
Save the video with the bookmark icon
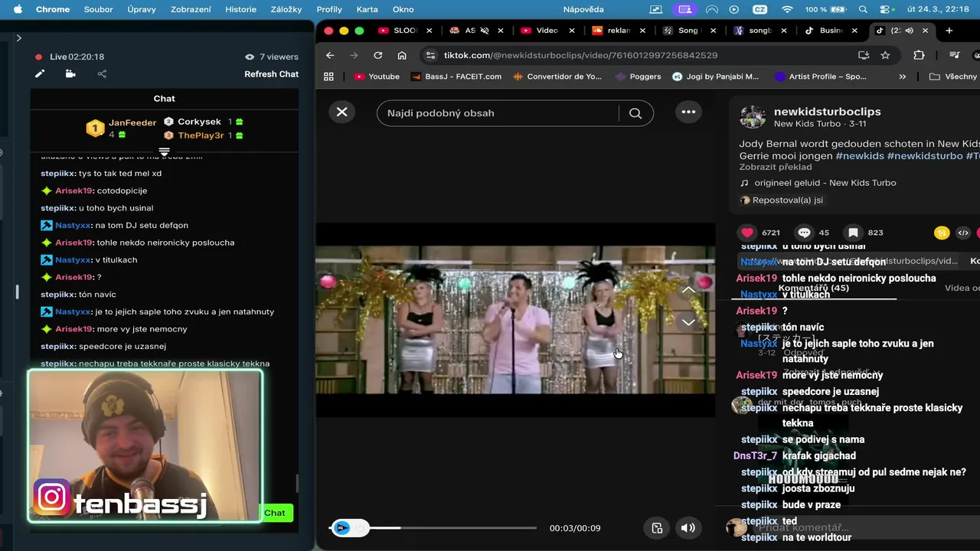point(853,233)
